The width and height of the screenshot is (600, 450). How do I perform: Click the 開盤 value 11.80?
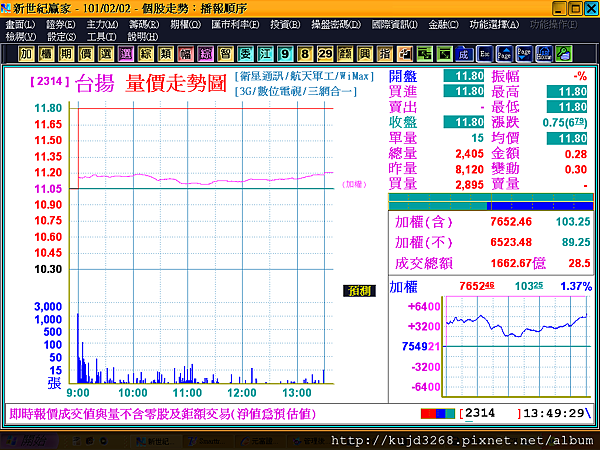pyautogui.click(x=464, y=76)
